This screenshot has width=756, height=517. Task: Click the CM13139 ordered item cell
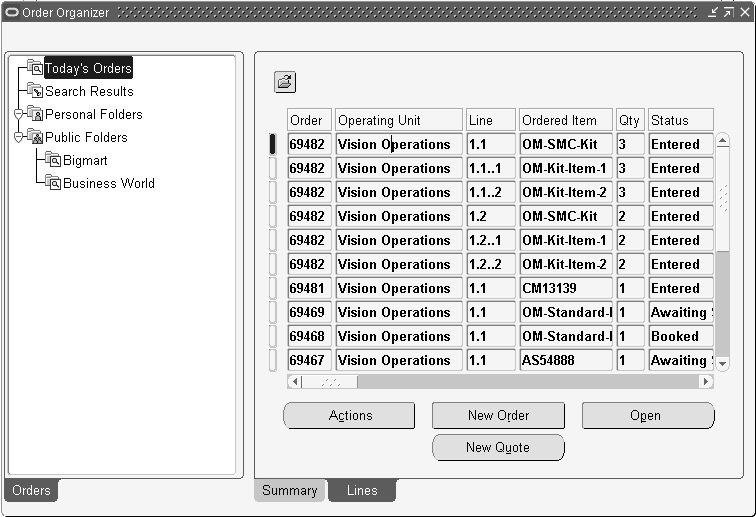coord(566,288)
